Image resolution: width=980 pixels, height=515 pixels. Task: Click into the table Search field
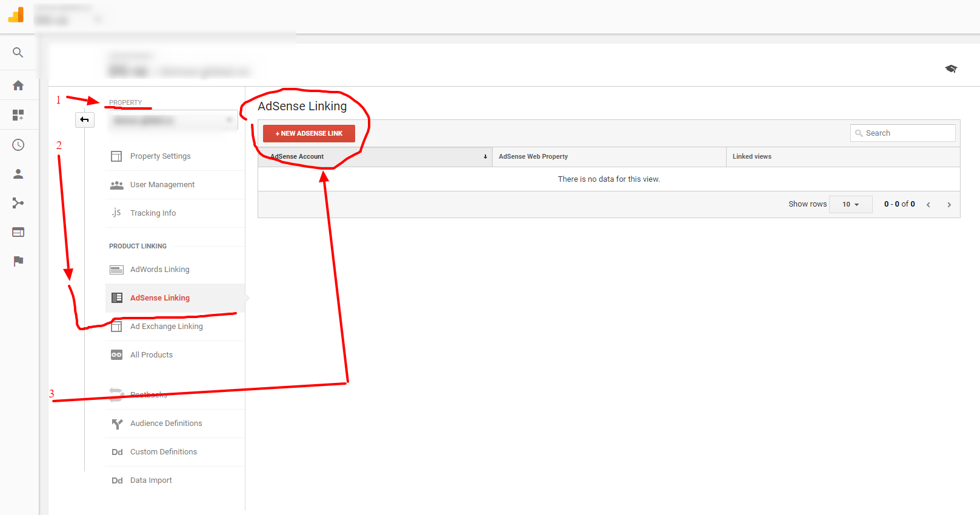click(903, 133)
